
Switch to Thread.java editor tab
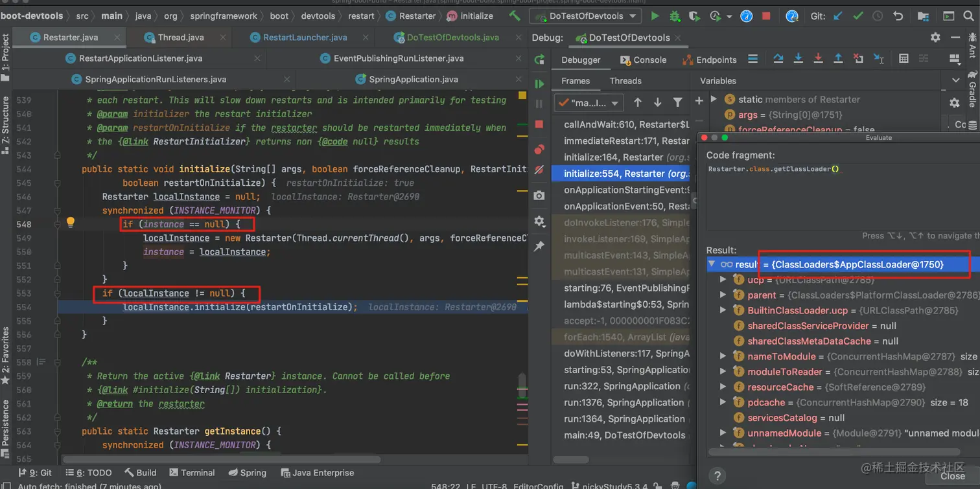click(181, 38)
